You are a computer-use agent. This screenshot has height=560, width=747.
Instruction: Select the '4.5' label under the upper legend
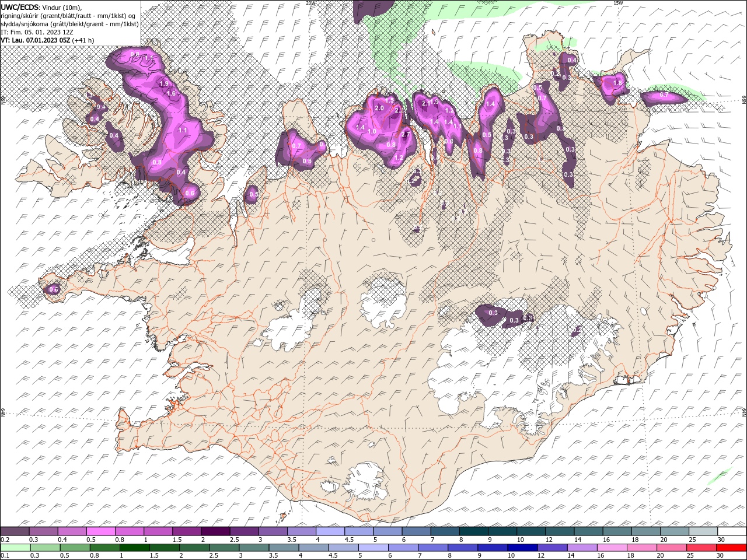click(349, 540)
